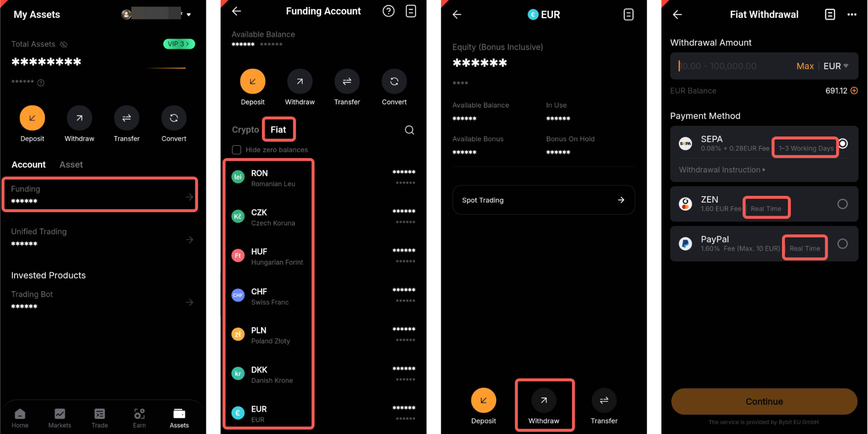
Task: Expand the account switcher dropdown arrow
Action: pos(189,14)
